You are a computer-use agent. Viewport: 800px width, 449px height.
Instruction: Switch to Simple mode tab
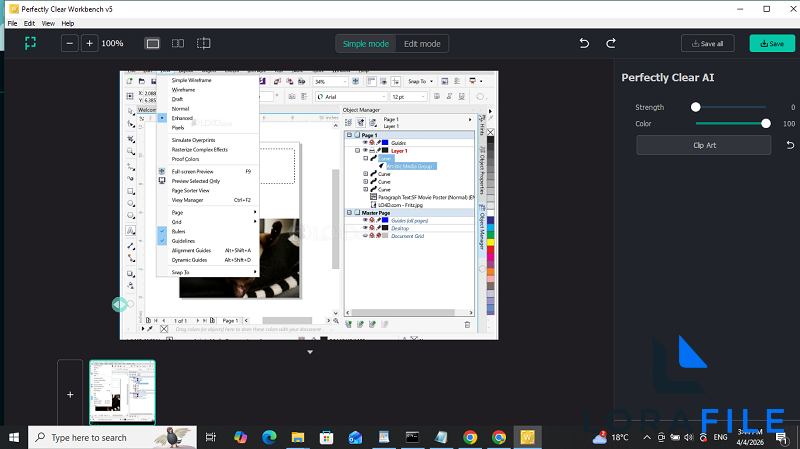point(366,44)
